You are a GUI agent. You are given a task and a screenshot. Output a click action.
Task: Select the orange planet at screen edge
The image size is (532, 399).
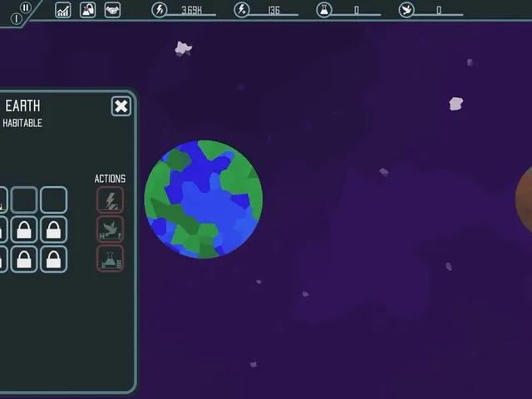pos(524,199)
